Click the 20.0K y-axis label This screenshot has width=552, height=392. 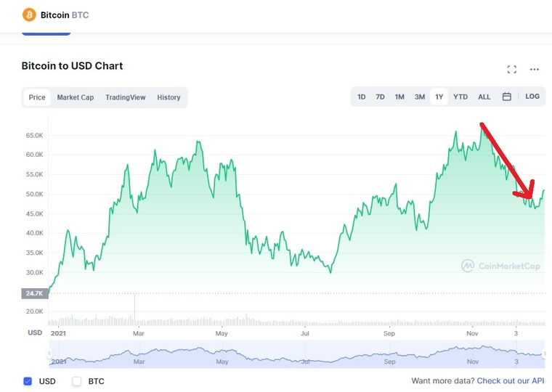pyautogui.click(x=35, y=311)
